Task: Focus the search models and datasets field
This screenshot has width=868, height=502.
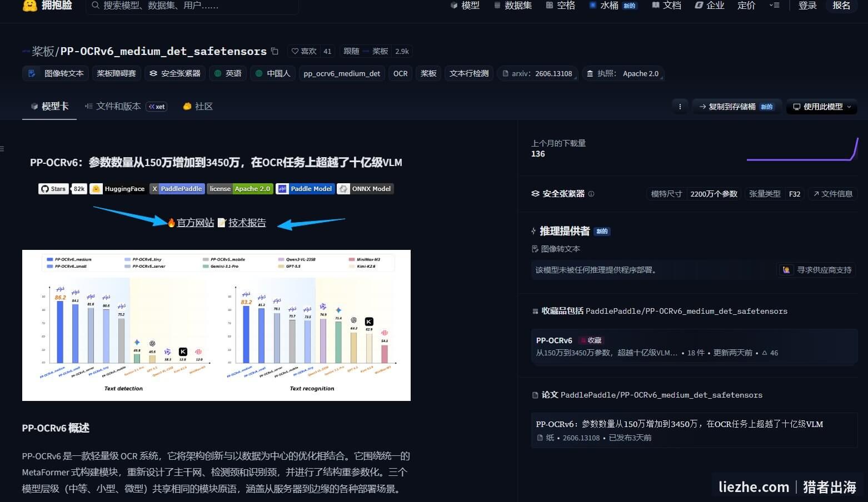Action: 192,6
